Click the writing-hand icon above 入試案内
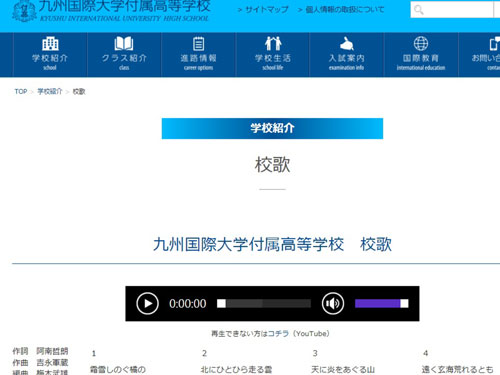500x375 pixels. pyautogui.click(x=347, y=43)
